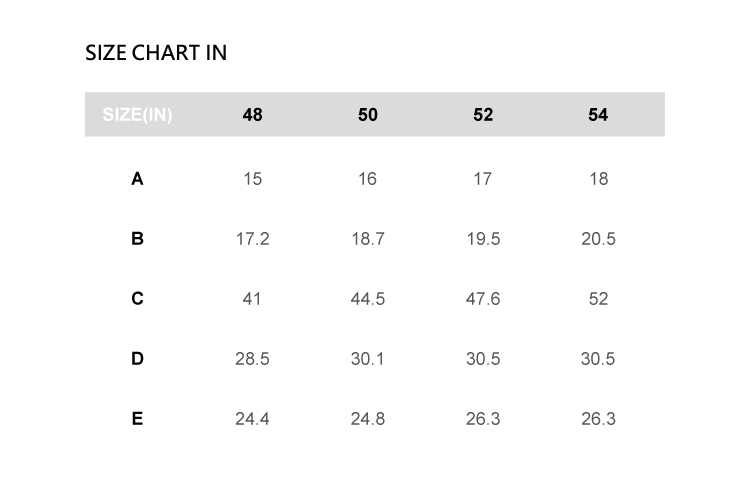This screenshot has width=750, height=500.
Task: Click the value 15 in row A
Action: pyautogui.click(x=252, y=179)
